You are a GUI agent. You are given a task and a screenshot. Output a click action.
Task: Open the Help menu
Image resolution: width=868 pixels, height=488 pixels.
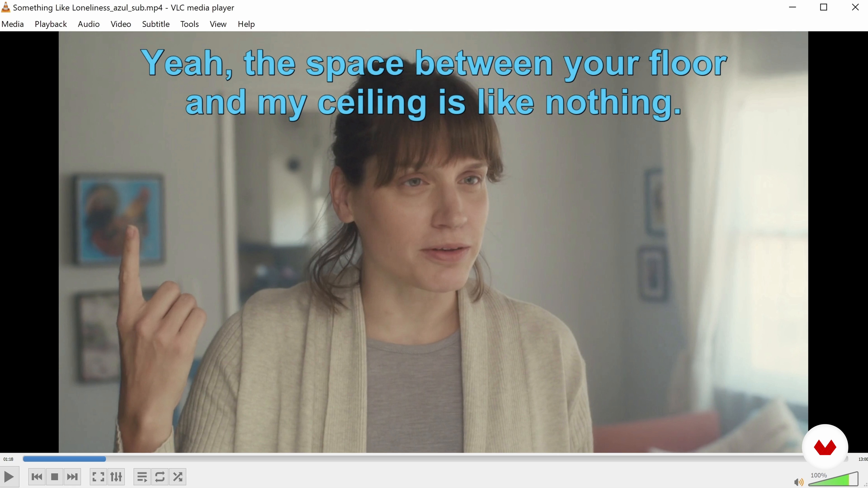tap(246, 24)
